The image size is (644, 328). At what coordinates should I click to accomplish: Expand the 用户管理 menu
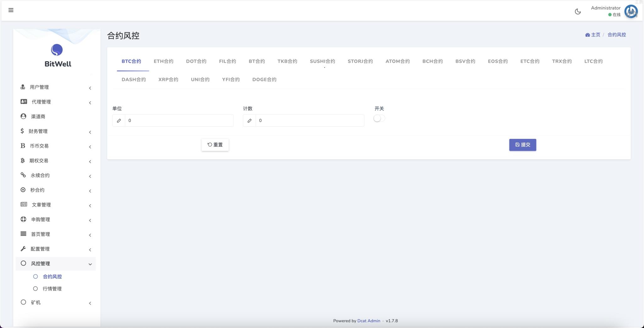[39, 87]
